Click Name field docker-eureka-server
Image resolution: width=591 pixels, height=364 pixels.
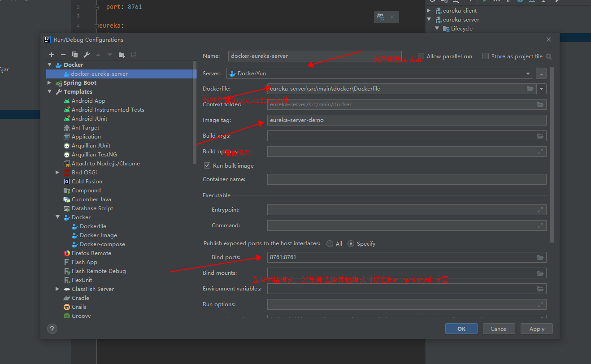[x=315, y=56]
